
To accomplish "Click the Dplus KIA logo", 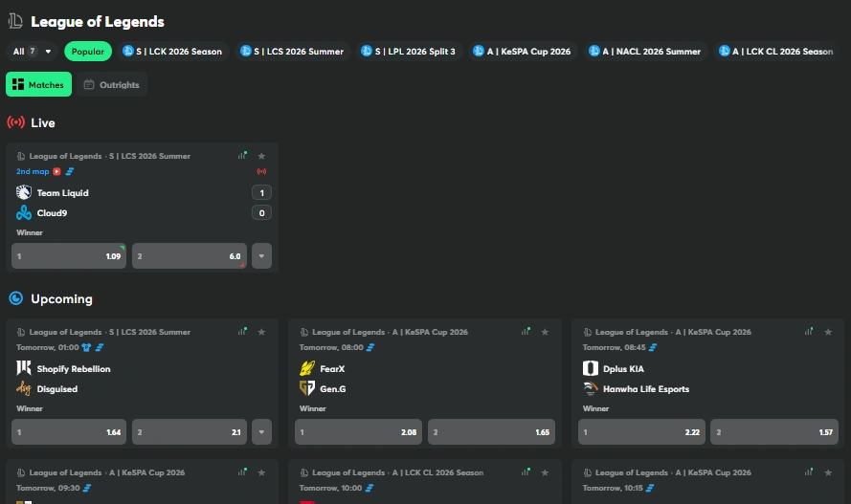I will (x=591, y=368).
